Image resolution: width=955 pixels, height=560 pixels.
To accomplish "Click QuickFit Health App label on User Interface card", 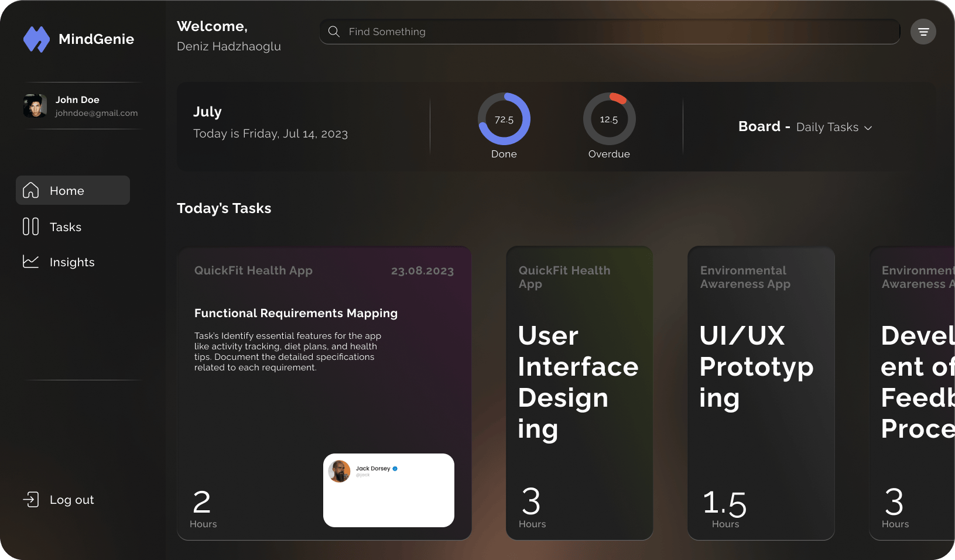I will click(x=564, y=277).
